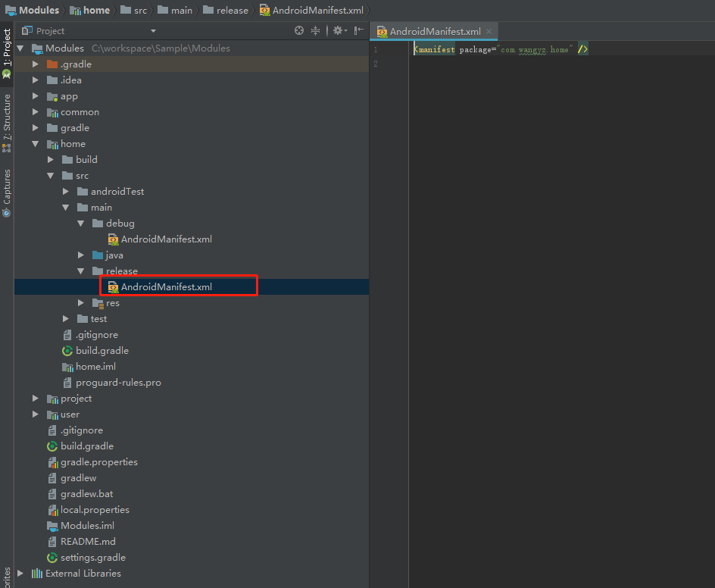This screenshot has height=588, width=715.
Task: Select the debug AndroidManifest.xml file
Action: [166, 239]
